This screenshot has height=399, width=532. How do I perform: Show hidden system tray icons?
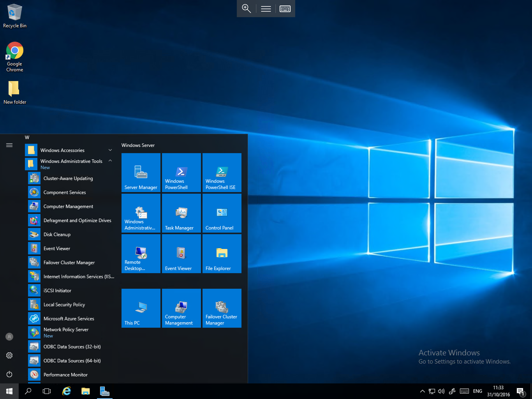click(422, 391)
